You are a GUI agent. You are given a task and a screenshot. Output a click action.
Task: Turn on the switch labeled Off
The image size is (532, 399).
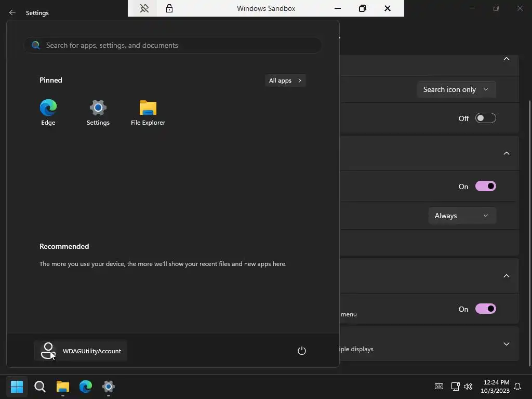point(486,118)
